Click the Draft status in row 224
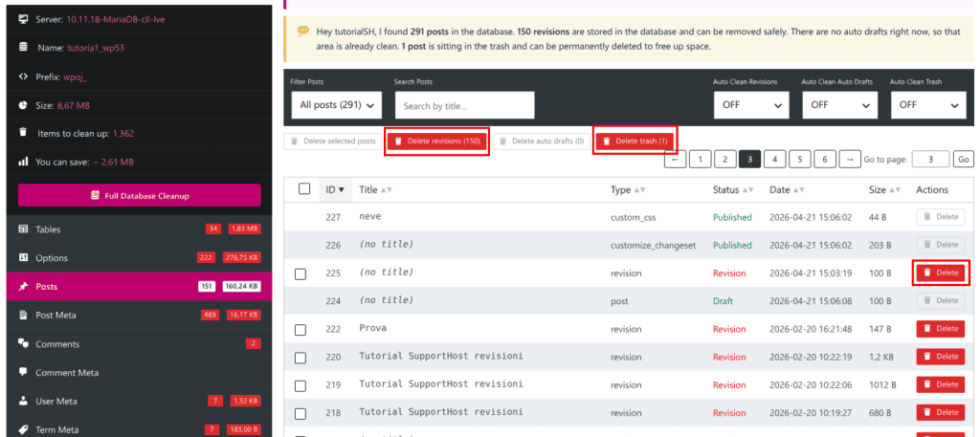This screenshot has height=437, width=980. click(724, 301)
